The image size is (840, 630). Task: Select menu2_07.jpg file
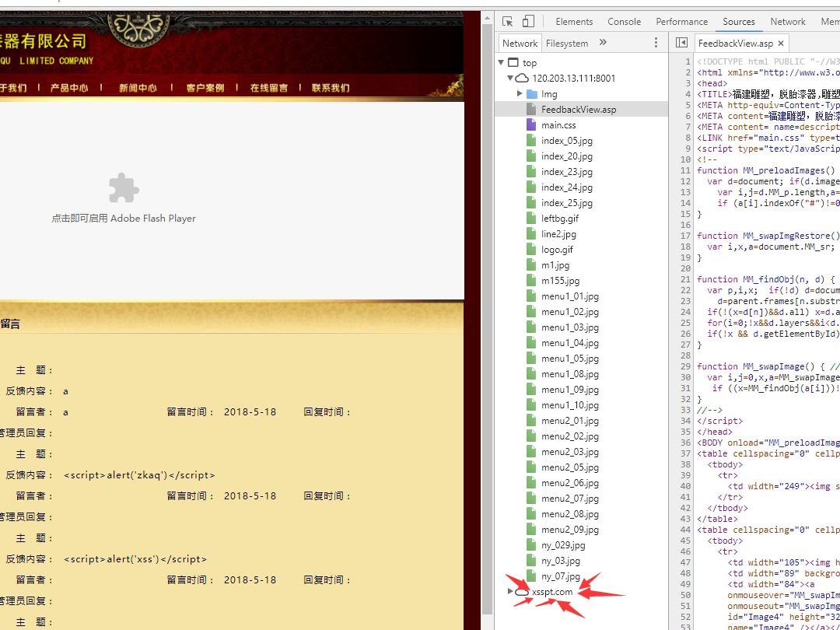570,498
